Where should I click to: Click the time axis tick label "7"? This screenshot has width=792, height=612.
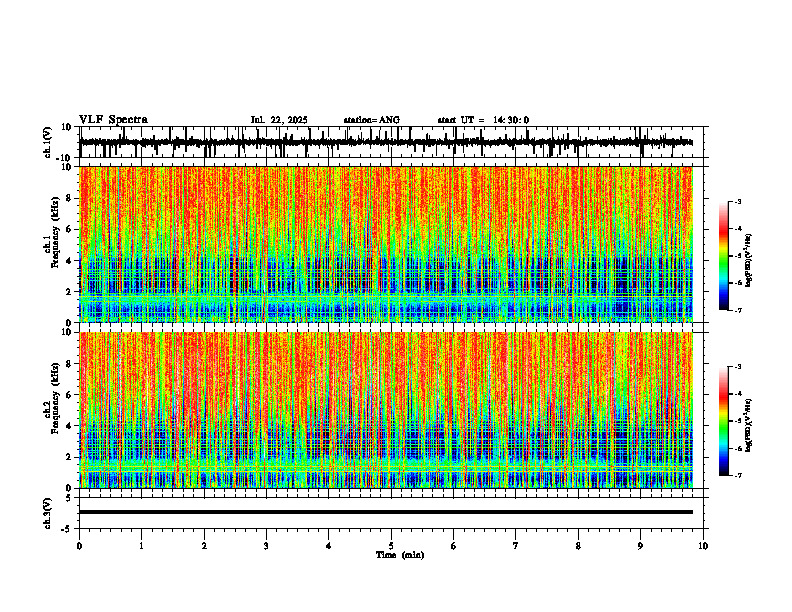pyautogui.click(x=516, y=546)
